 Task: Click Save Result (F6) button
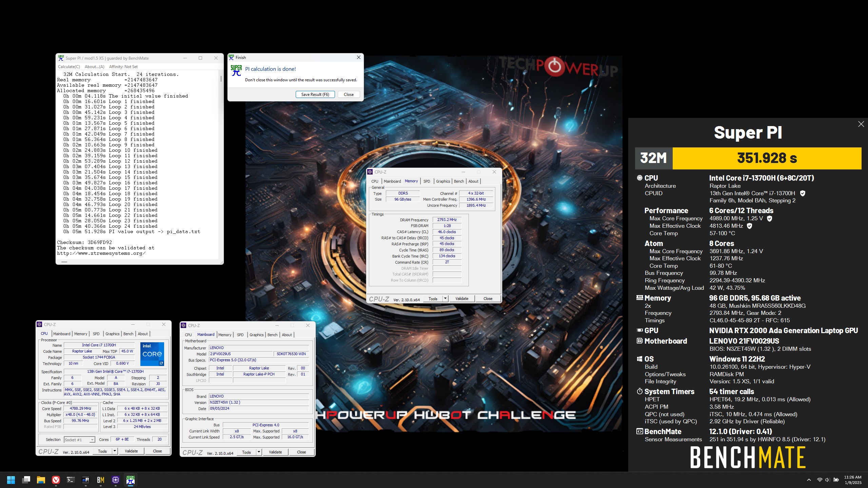point(315,95)
